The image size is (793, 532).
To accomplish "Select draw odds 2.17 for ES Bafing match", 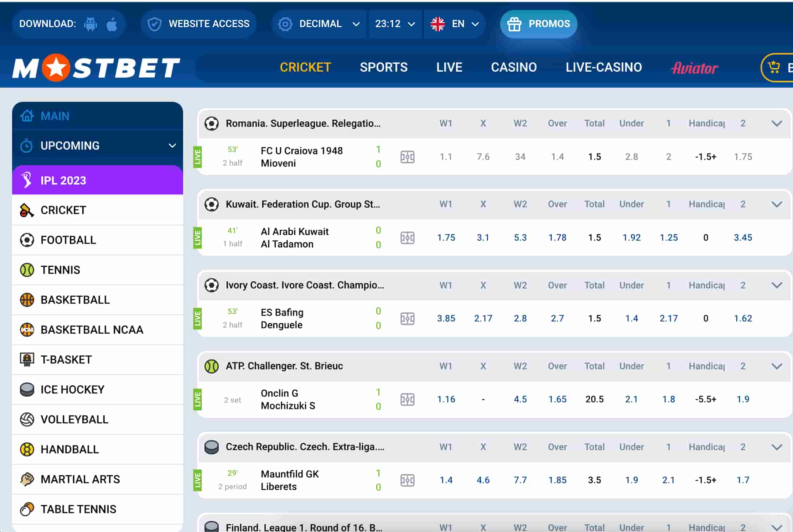I will [x=483, y=318].
